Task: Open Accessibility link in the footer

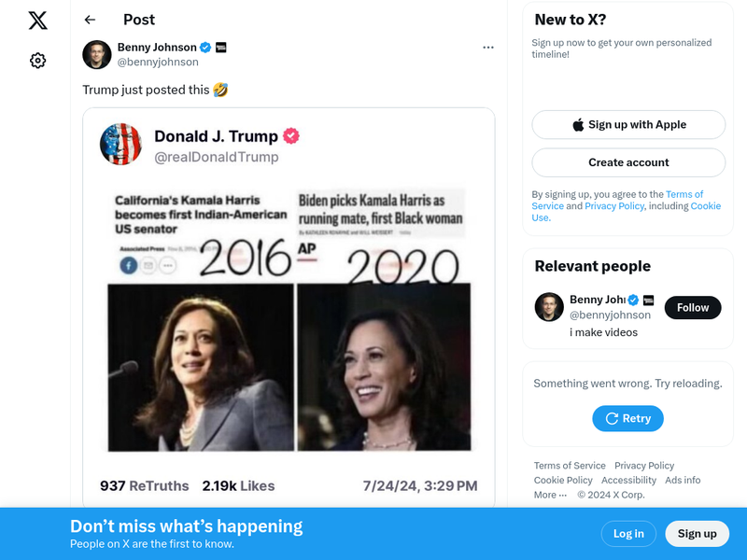Action: [x=628, y=481]
